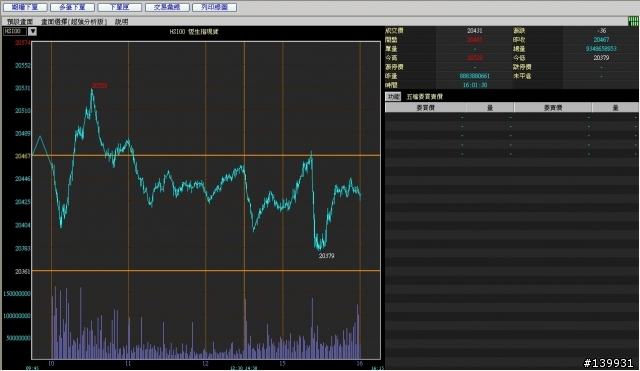Viewport: 640px width, 371px height.
Task: Open the 多筆下單 order window
Action: click(72, 7)
